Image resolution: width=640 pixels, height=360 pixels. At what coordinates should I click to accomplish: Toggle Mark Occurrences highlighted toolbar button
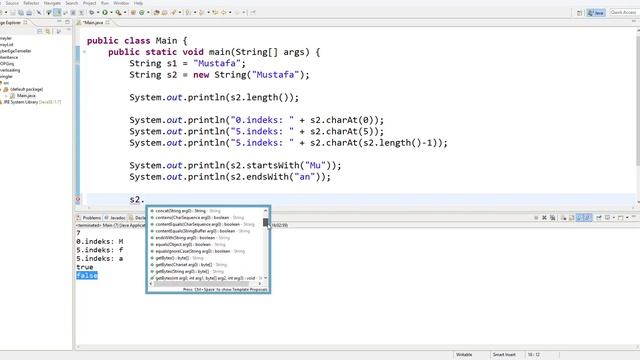(57, 13)
